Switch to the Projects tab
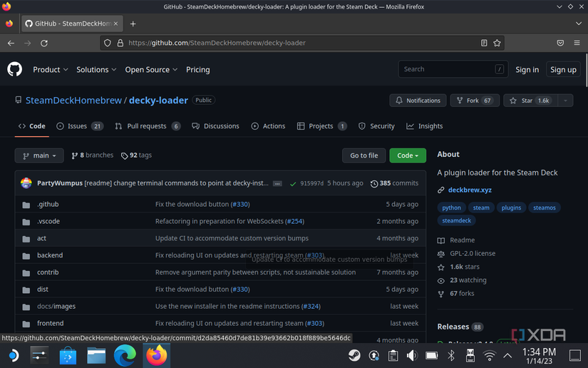The image size is (588, 368). [x=321, y=126]
